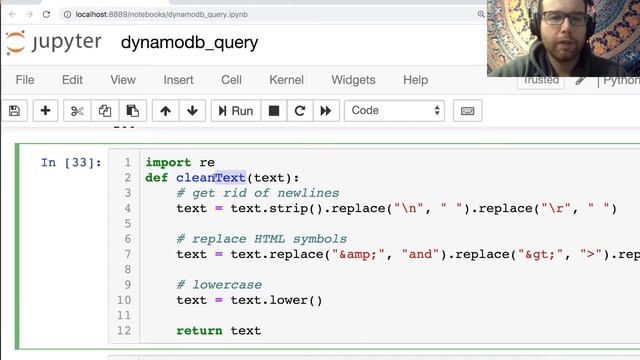Click the '# replace HTML symbols' comment
Screen dimensions: 640x360
click(262, 239)
